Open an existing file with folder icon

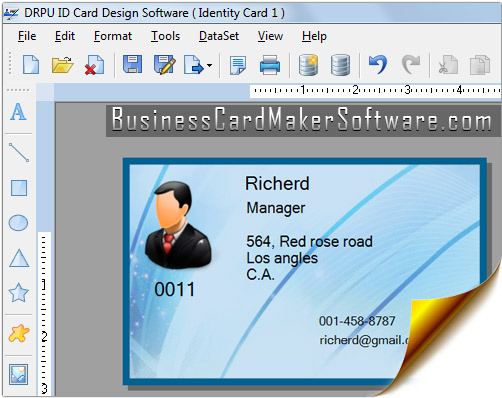(62, 64)
